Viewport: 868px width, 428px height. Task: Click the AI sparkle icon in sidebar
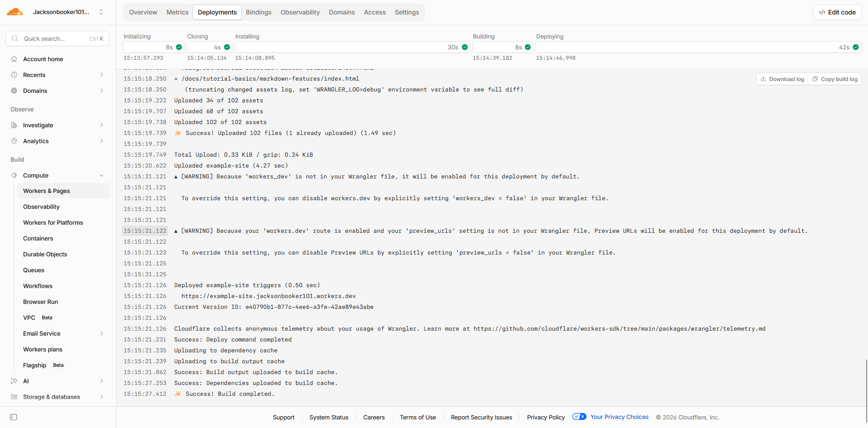14,381
